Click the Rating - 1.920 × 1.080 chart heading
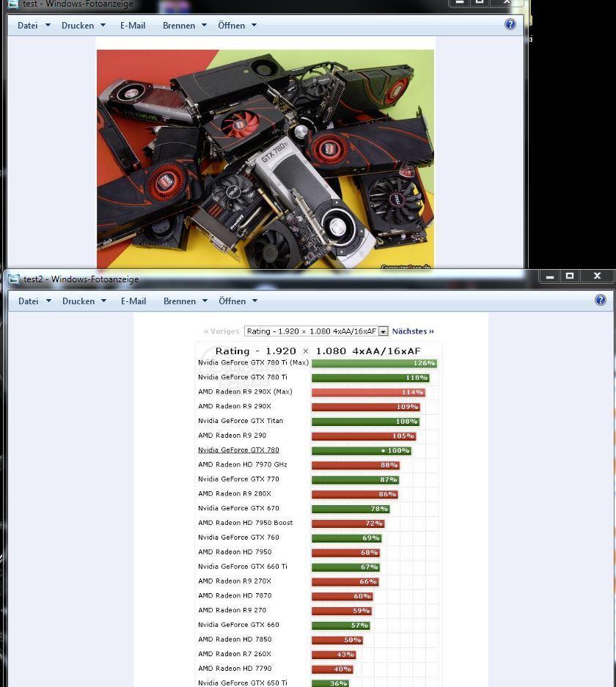 (x=318, y=351)
